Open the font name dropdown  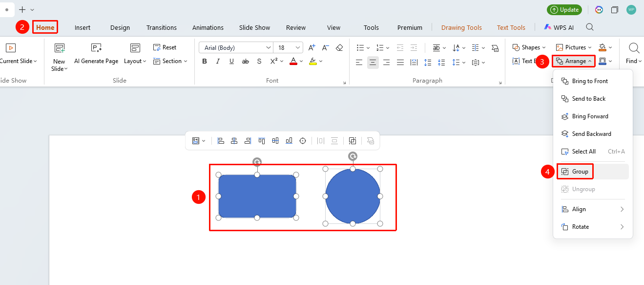click(x=269, y=47)
